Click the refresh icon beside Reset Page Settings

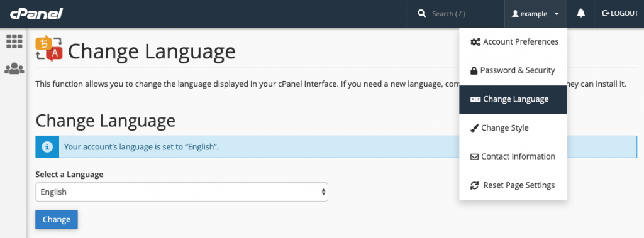tap(474, 185)
